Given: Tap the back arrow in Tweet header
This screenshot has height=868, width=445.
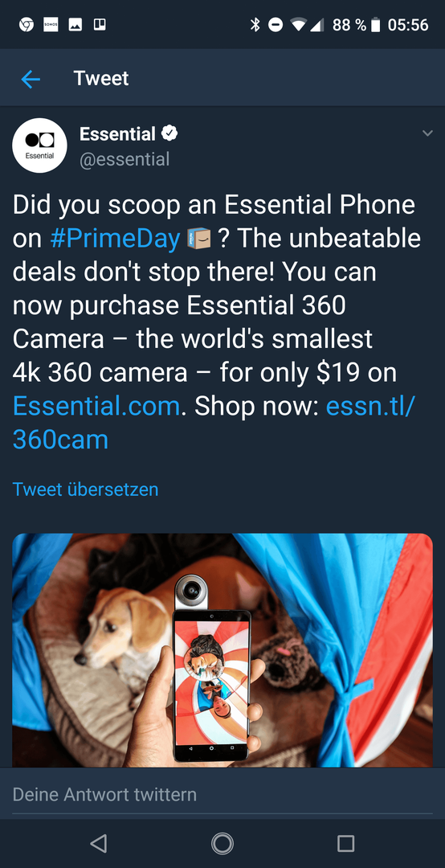Looking at the screenshot, I should (x=31, y=80).
